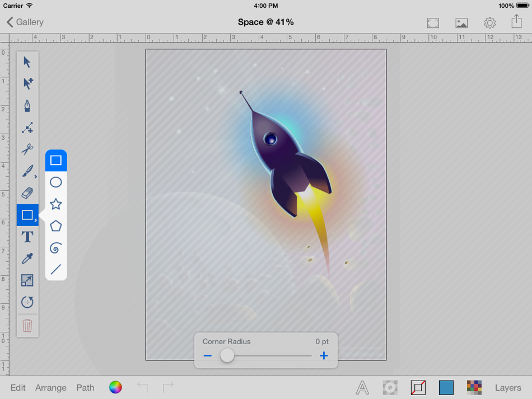Tap the 'Space @ 41%' document title
Screen dimensions: 532x399
coord(265,22)
